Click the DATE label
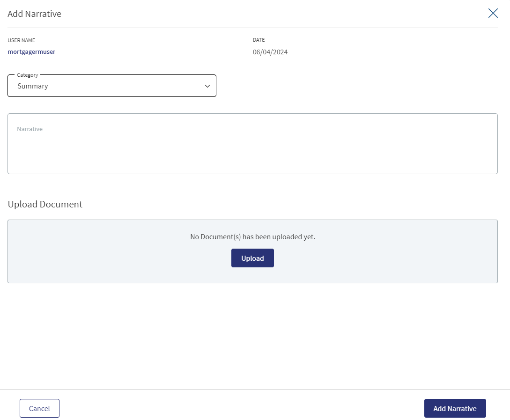Screen dimensions: 510x420 (x=259, y=40)
